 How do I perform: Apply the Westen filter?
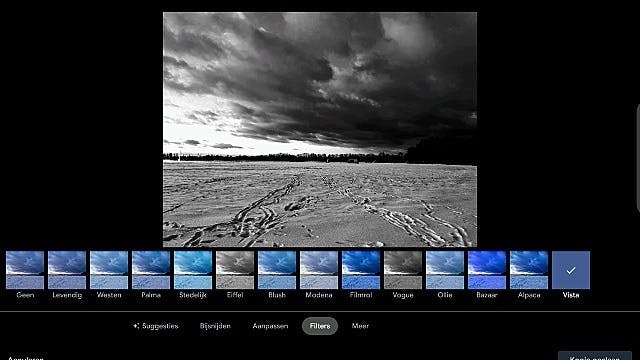[x=109, y=270]
